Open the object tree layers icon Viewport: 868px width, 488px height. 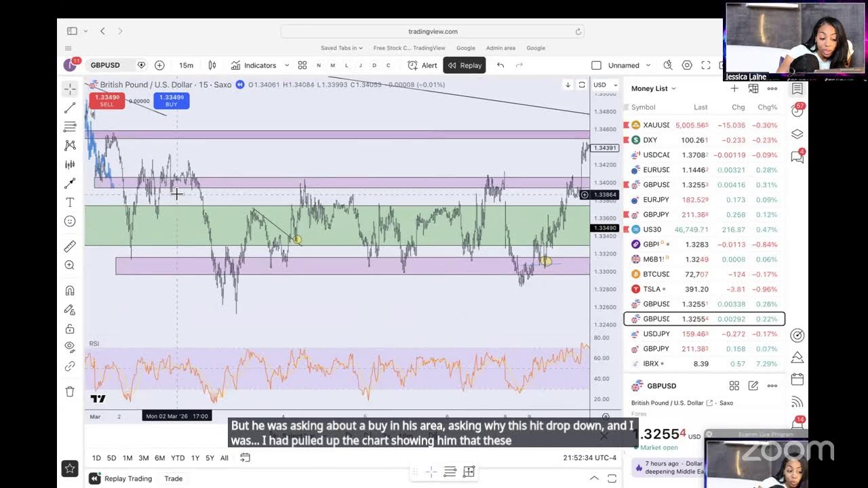(x=797, y=134)
